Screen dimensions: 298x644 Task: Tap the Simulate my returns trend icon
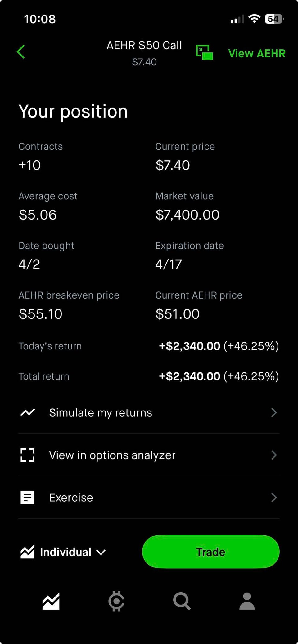pos(28,412)
